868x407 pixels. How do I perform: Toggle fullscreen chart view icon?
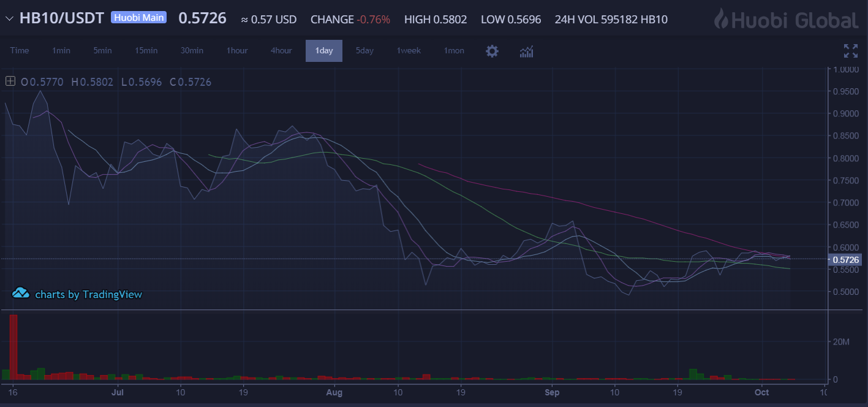[x=850, y=51]
